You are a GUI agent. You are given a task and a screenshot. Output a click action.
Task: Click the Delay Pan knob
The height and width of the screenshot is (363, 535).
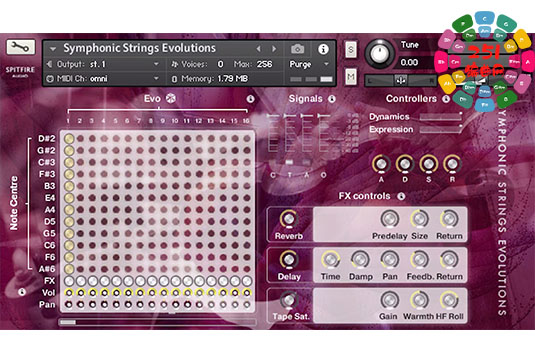click(390, 260)
